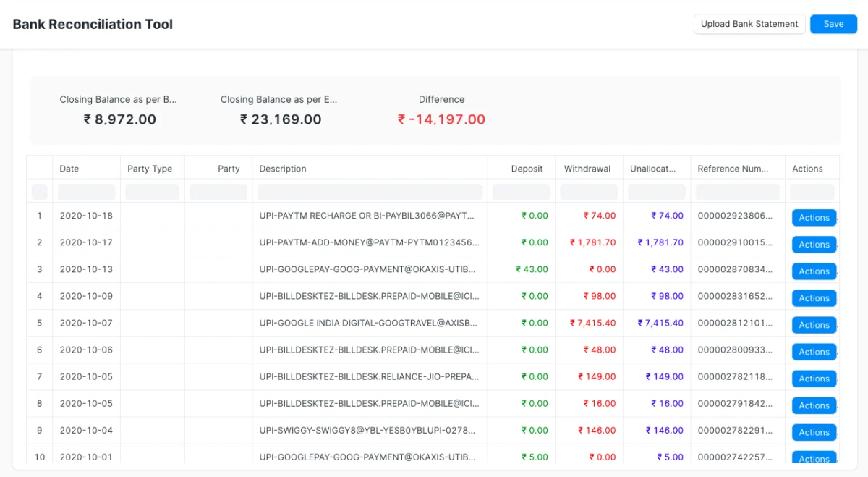Open Actions for the Paytm add-money row

[x=814, y=245]
